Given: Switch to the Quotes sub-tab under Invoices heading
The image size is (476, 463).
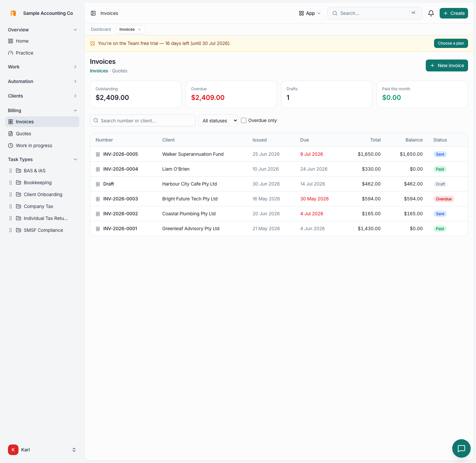Looking at the screenshot, I should click(120, 71).
